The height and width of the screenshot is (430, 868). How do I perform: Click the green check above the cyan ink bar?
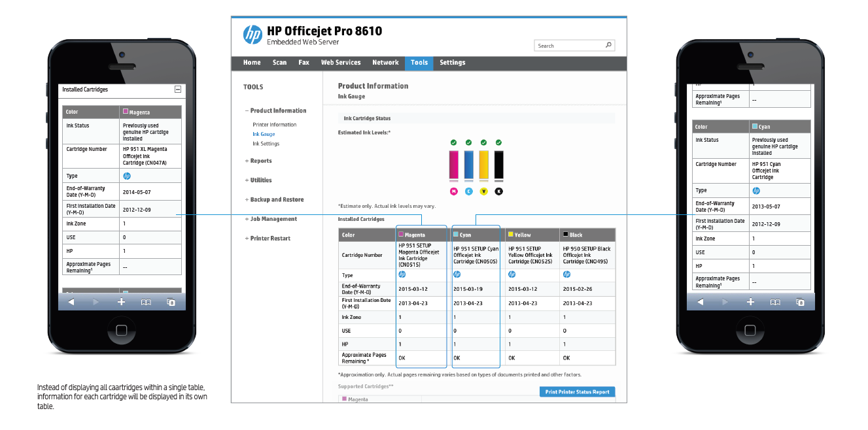pyautogui.click(x=468, y=142)
